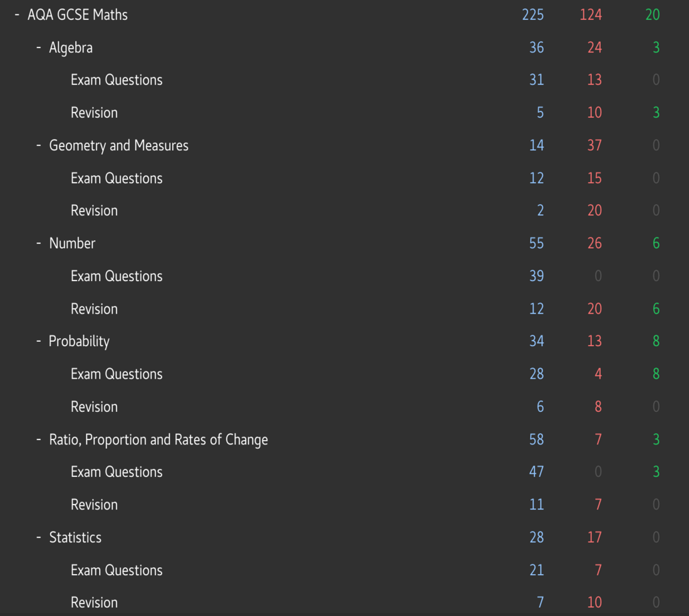Open Exam Questions under Algebra

pos(117,80)
